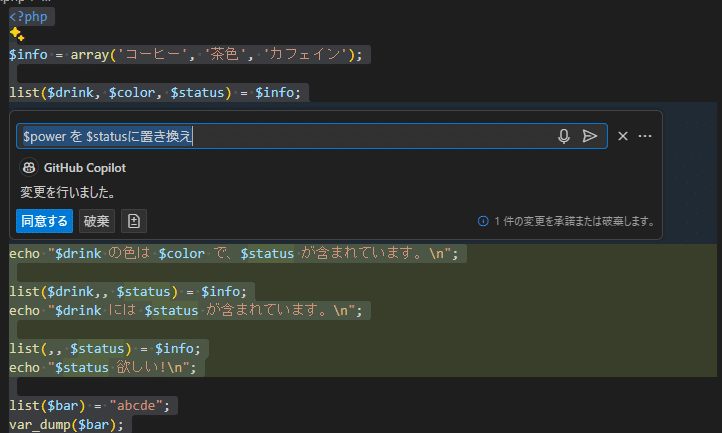Click the Copilot sparkle icon under <?php

17,35
